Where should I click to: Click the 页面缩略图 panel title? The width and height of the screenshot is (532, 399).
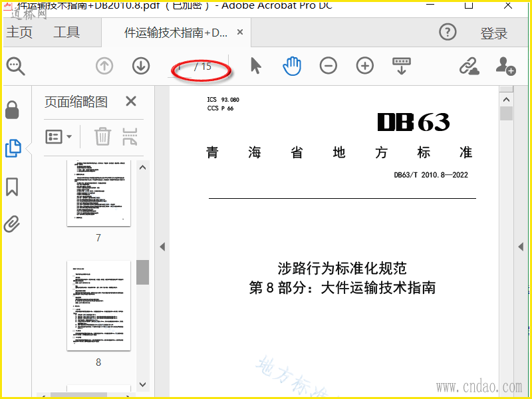tap(76, 102)
